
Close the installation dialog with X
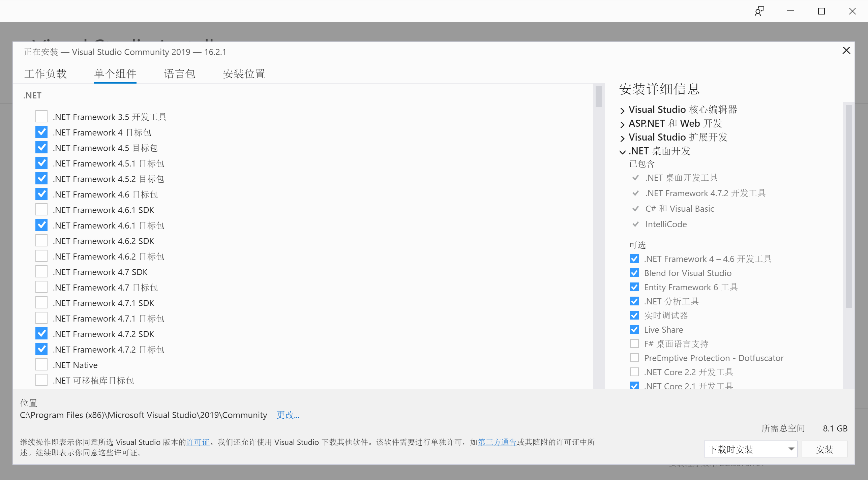[x=846, y=51]
